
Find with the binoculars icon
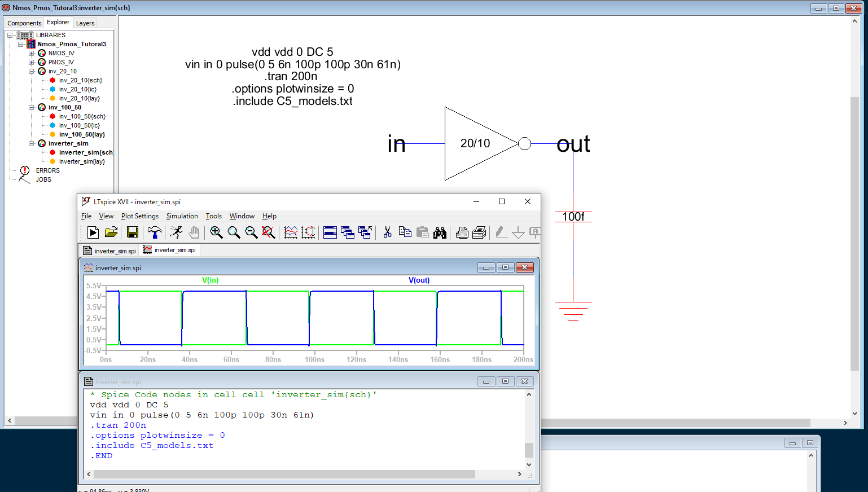coord(440,232)
